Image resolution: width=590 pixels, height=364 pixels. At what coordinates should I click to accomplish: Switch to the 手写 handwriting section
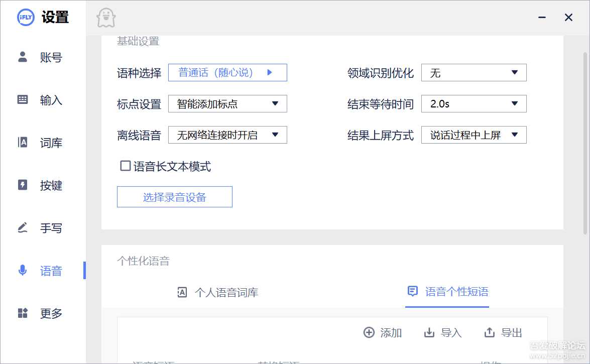(x=40, y=228)
